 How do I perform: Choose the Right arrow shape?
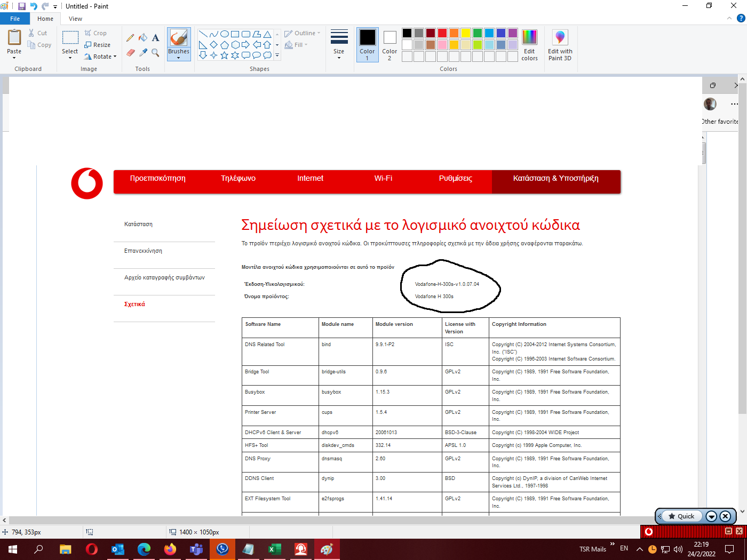click(x=245, y=45)
